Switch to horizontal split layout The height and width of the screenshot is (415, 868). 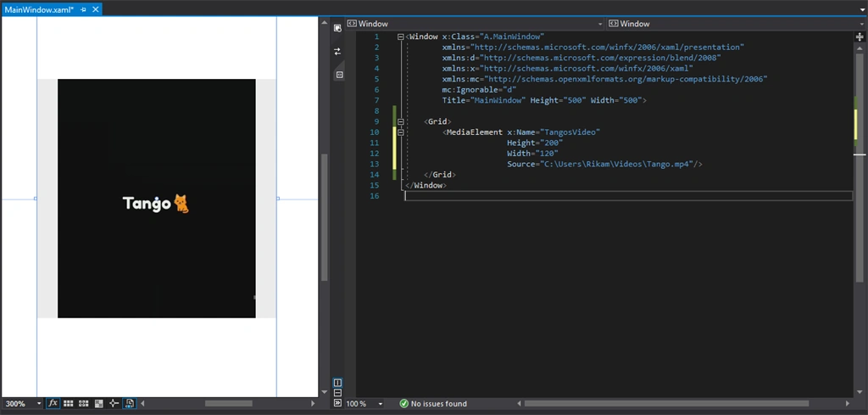click(x=337, y=394)
